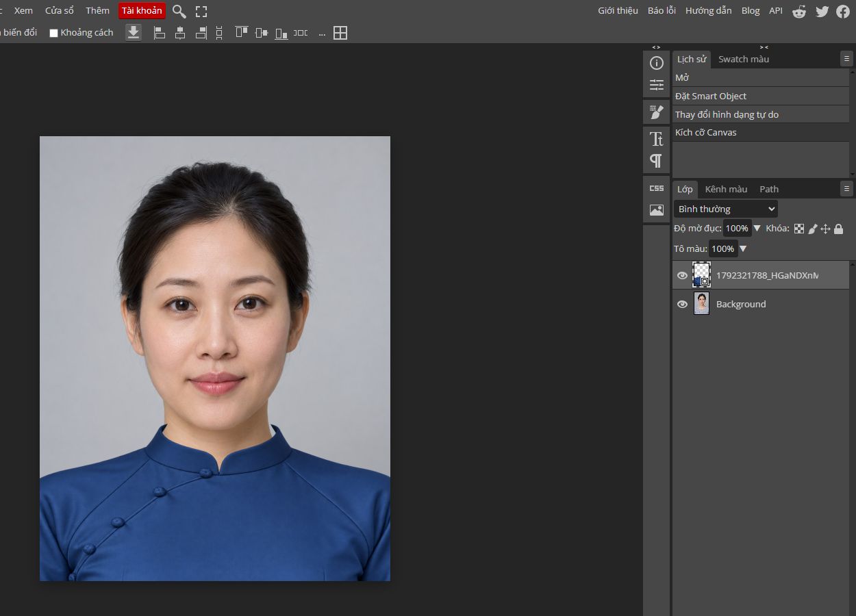Select the Lịch sử tab
Image resolution: width=856 pixels, height=616 pixels.
(692, 59)
